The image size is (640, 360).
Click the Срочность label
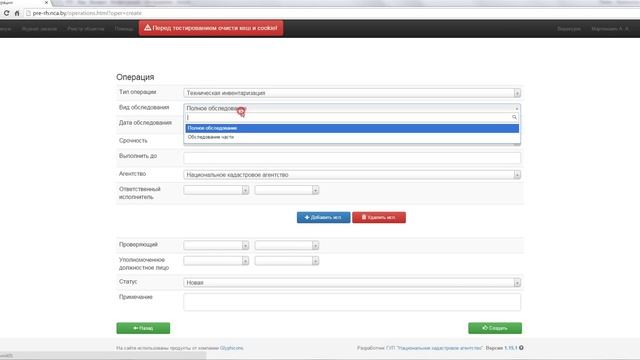[x=133, y=140]
